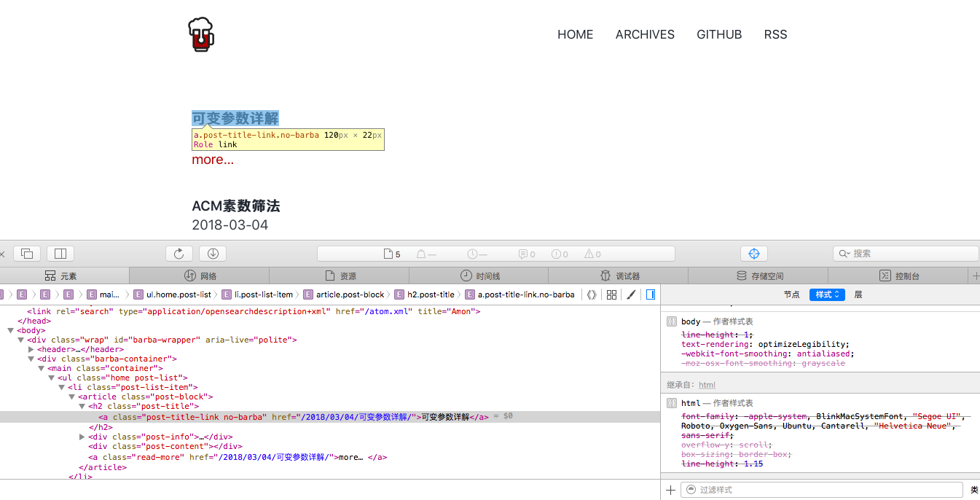Toggle paint flashing brush icon
This screenshot has width=980, height=500.
click(631, 294)
